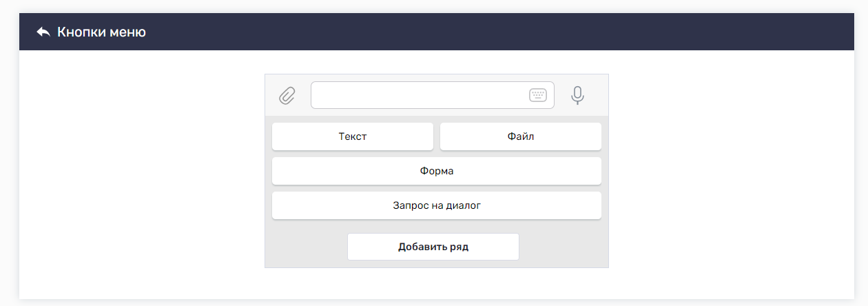Edit the first-row right button "Файл"

click(521, 136)
